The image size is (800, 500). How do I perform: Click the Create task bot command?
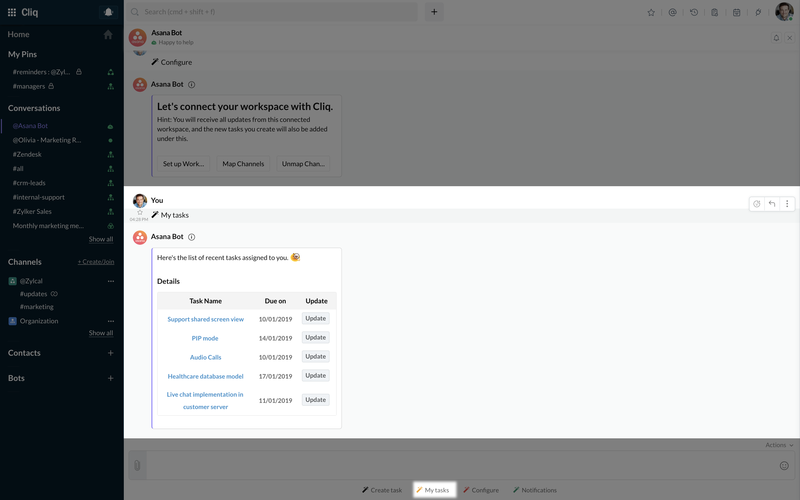coord(382,490)
